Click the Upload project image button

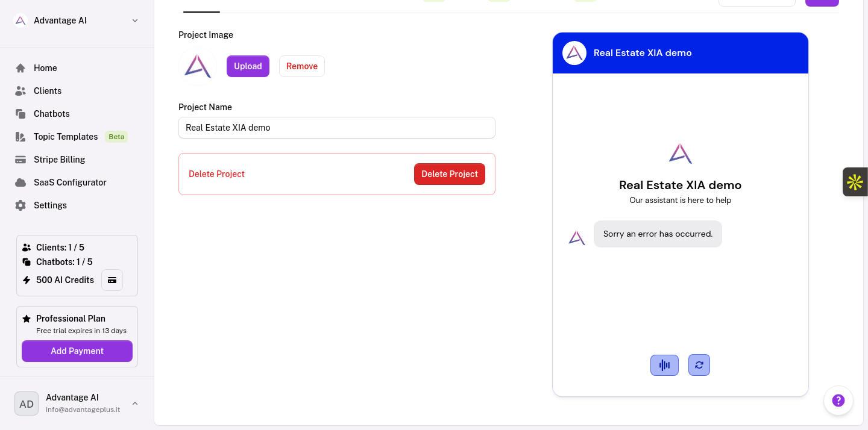(x=248, y=66)
